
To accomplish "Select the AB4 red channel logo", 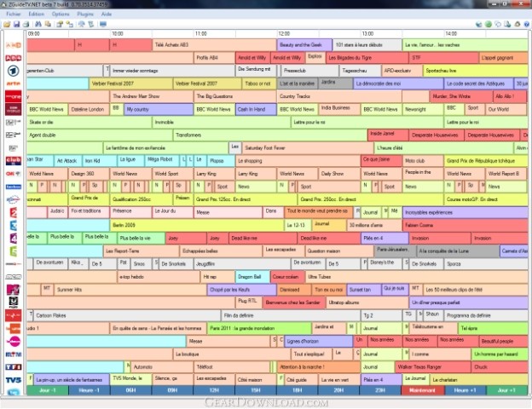I will click(14, 58).
